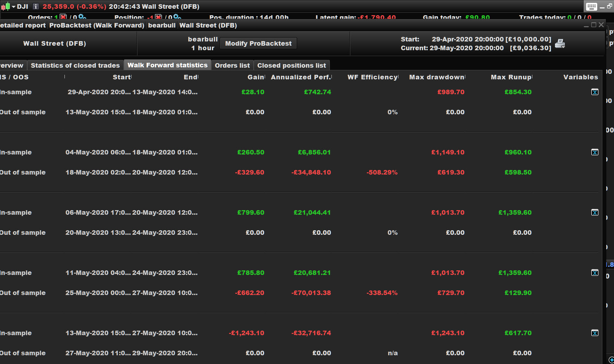614x364 pixels.
Task: Click the IS / OOS column header
Action: 14,77
